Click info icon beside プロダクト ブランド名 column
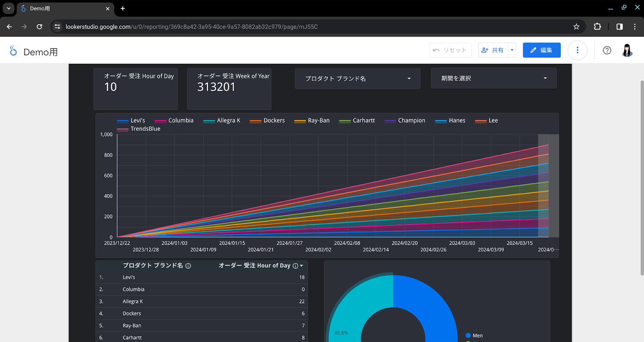The width and height of the screenshot is (644, 342). tap(188, 266)
